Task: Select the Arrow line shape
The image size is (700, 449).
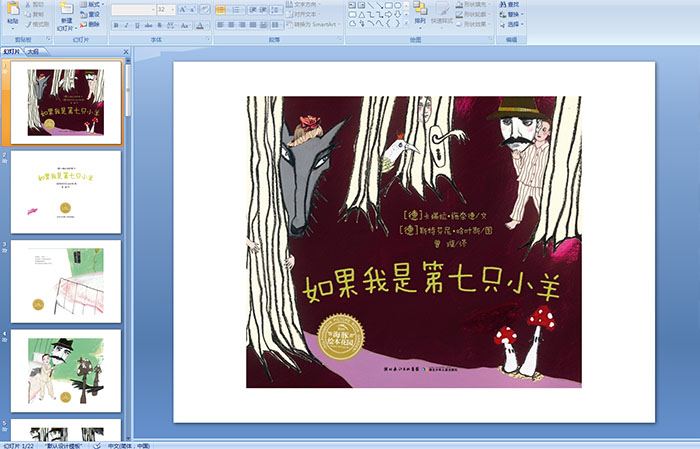Action: 379,5
